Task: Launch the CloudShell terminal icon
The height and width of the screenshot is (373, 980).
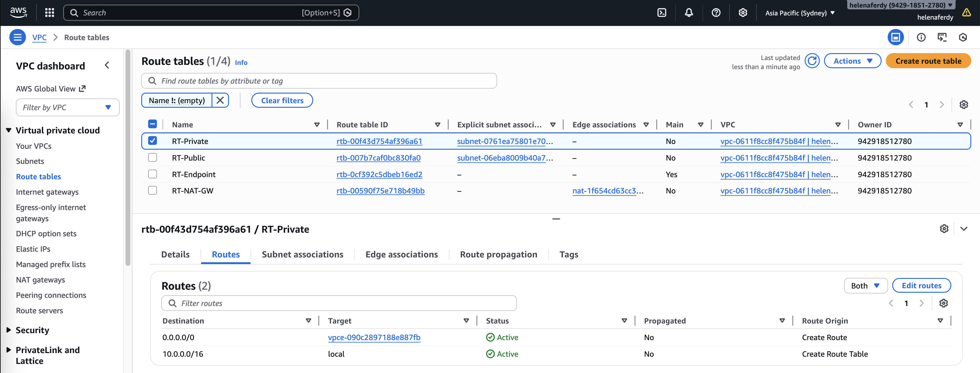Action: [662, 13]
